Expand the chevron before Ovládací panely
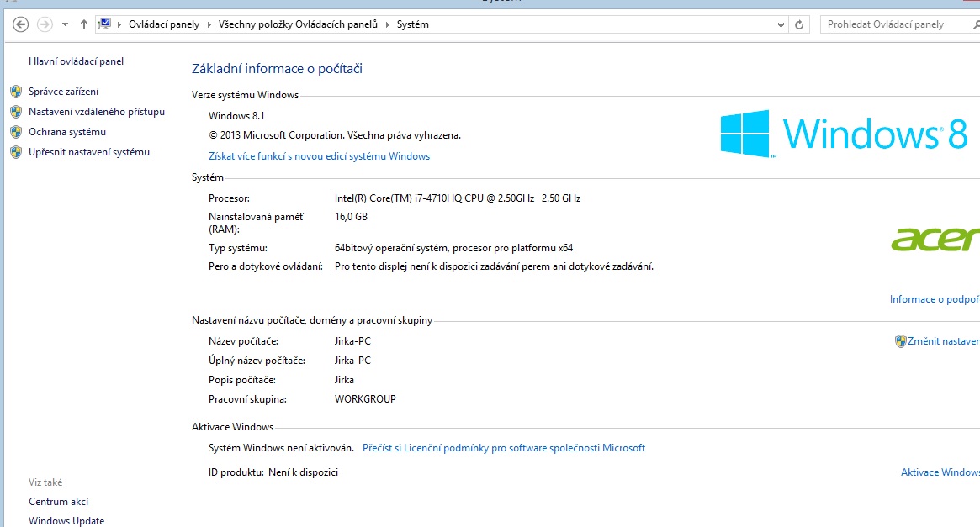 [x=119, y=25]
